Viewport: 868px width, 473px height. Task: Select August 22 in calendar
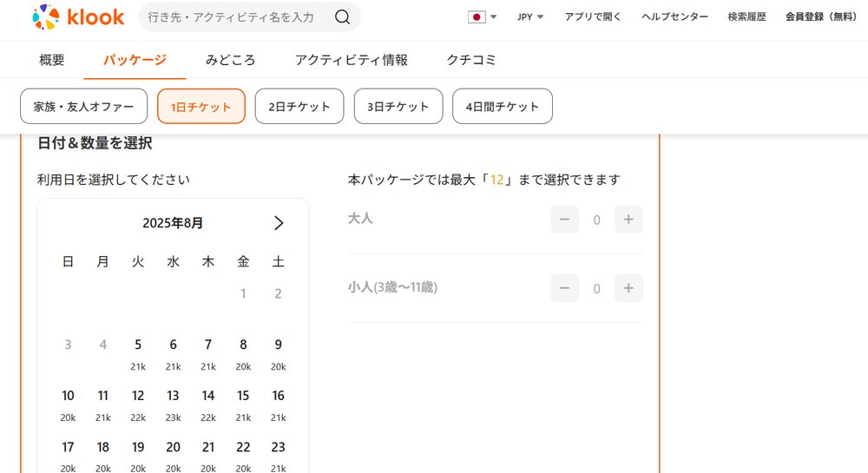pyautogui.click(x=243, y=456)
